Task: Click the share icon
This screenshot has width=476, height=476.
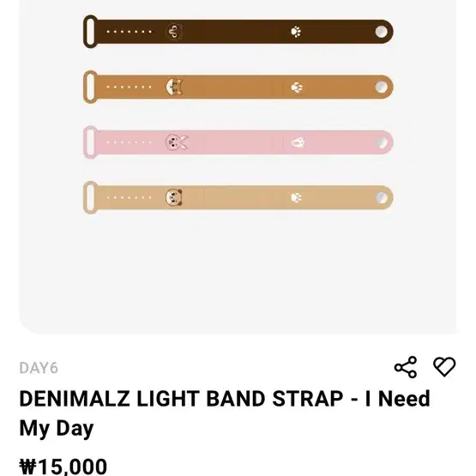Action: coord(406,367)
